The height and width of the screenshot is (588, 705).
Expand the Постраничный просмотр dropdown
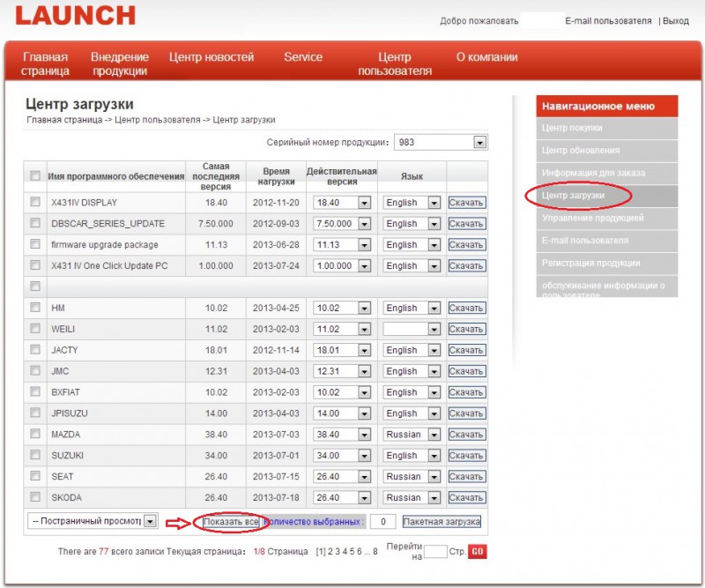pyautogui.click(x=150, y=521)
